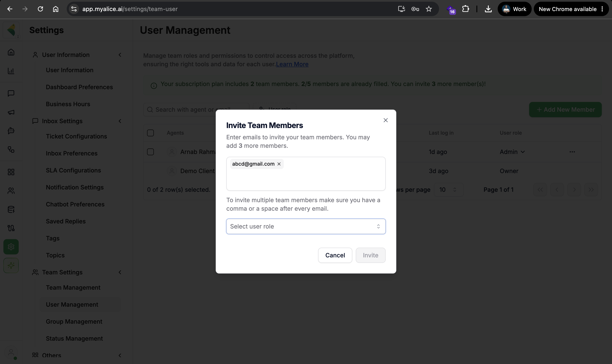This screenshot has height=364, width=612.
Task: Close the Invite Team Members dialog
Action: tap(385, 120)
